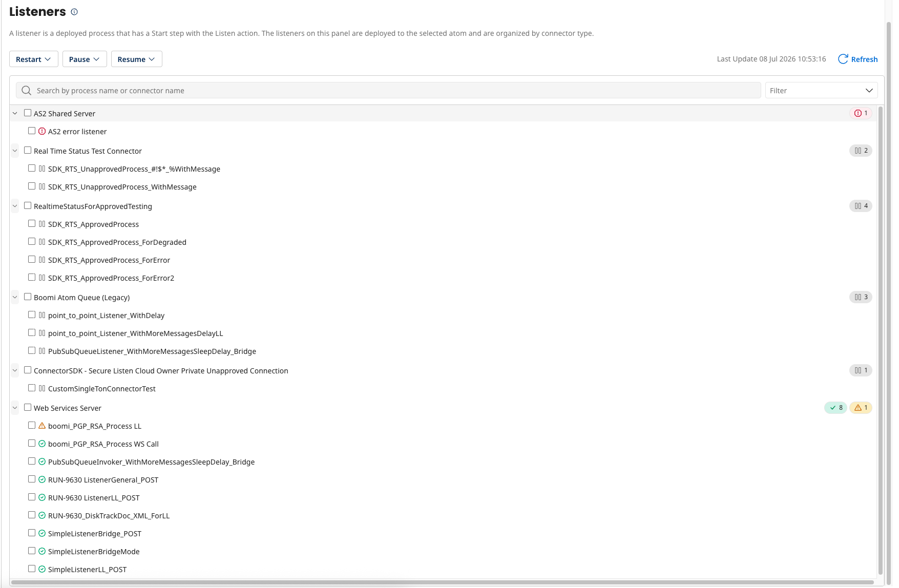Select the CustomSingleTonConnectorTest checkbox
Image resolution: width=899 pixels, height=588 pixels.
tap(32, 388)
